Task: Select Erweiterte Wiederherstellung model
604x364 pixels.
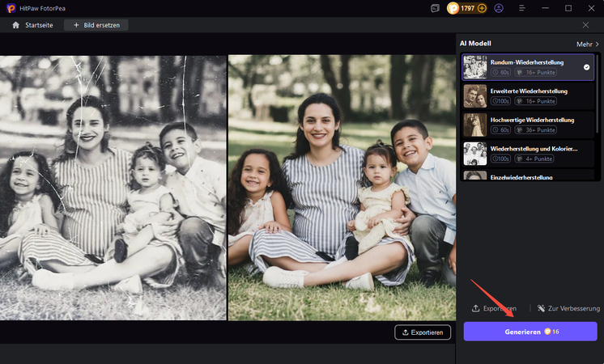Action: pos(528,95)
